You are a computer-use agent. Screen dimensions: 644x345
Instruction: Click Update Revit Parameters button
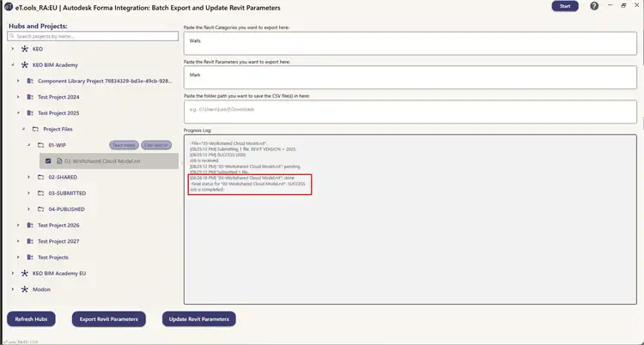(x=199, y=319)
